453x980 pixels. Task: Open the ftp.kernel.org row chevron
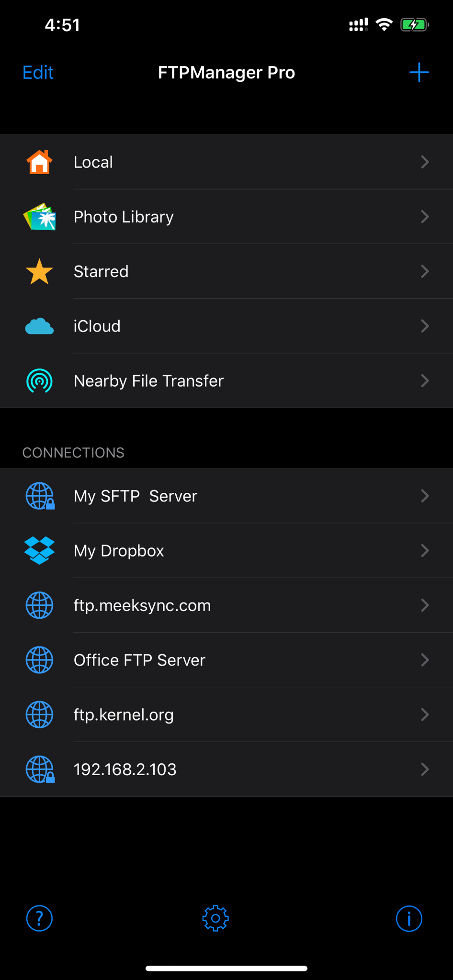[425, 714]
